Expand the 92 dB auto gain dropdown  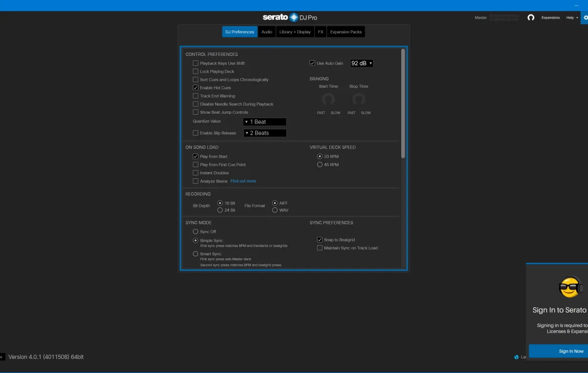(362, 63)
